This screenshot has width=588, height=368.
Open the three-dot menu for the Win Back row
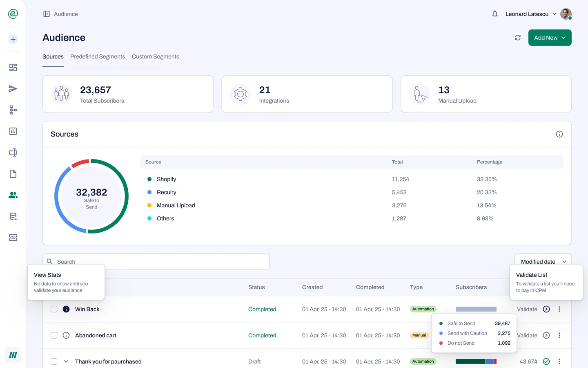point(559,309)
